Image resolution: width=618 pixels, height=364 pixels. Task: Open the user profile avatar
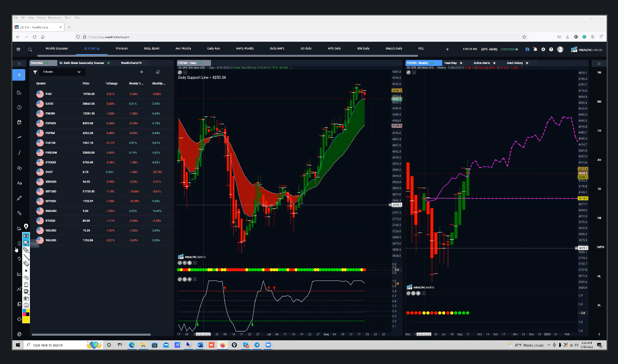[x=560, y=49]
